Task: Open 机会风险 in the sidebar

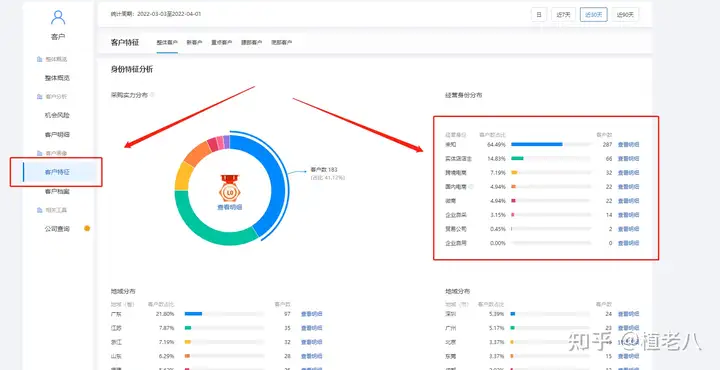Action: pos(57,116)
